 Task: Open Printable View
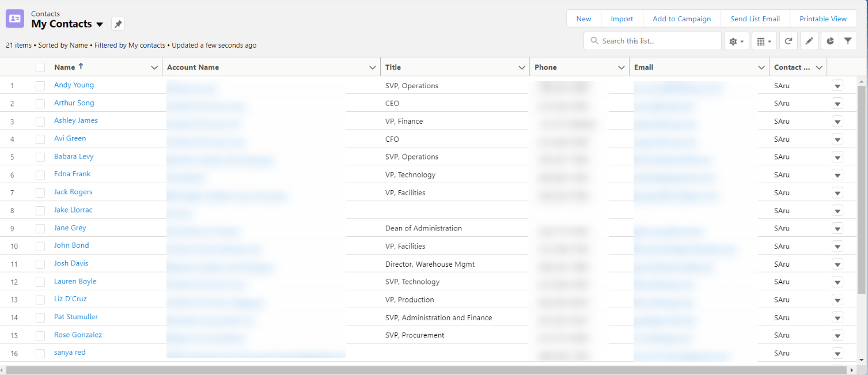coord(823,18)
